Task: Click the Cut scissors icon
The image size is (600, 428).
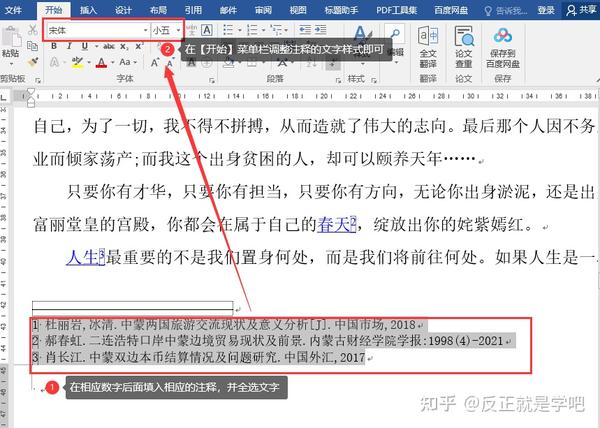Action: click(x=33, y=30)
